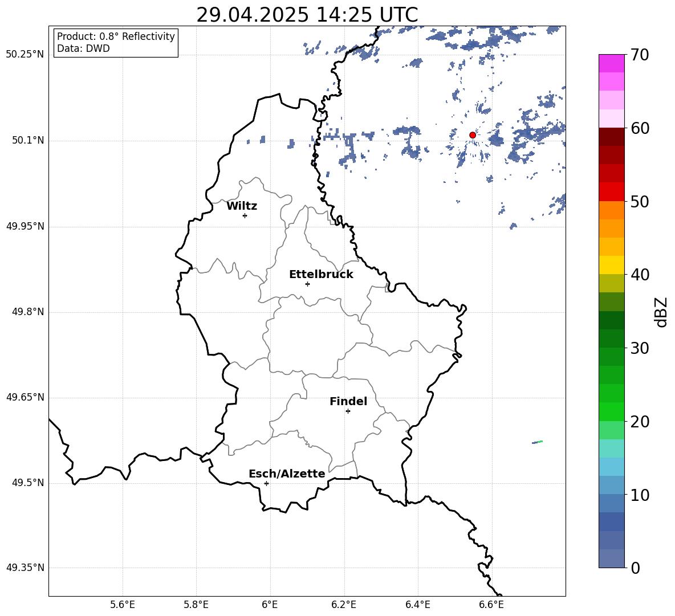
Task: Click the 70 colorbar tick label
Action: coord(640,55)
